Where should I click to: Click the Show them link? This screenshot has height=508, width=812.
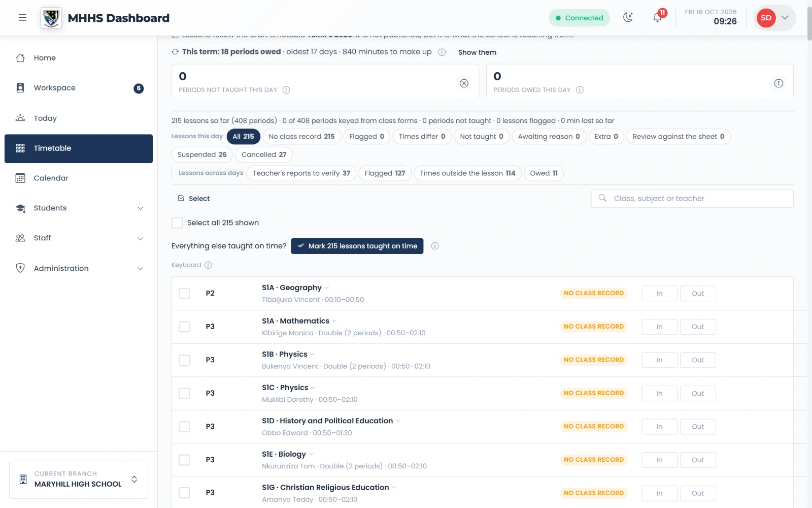point(477,52)
